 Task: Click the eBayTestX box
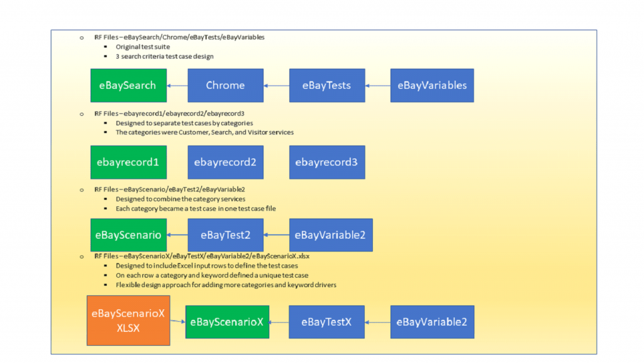click(x=326, y=322)
